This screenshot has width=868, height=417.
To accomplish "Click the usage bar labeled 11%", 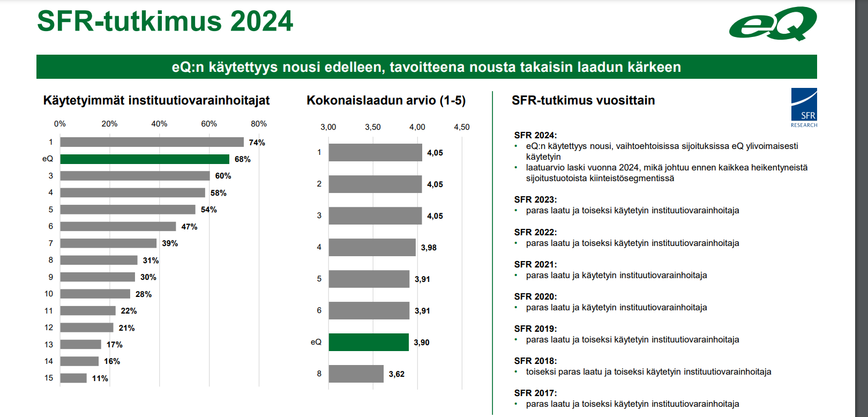I will pyautogui.click(x=73, y=378).
